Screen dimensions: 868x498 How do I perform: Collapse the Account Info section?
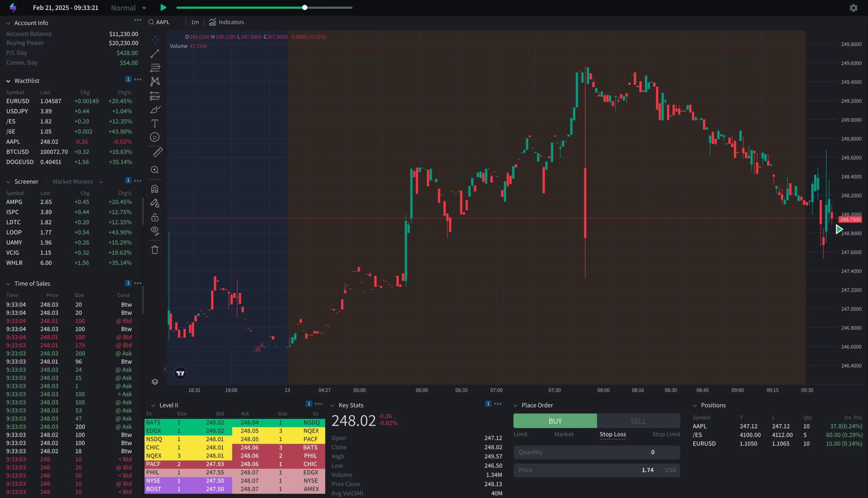click(8, 23)
